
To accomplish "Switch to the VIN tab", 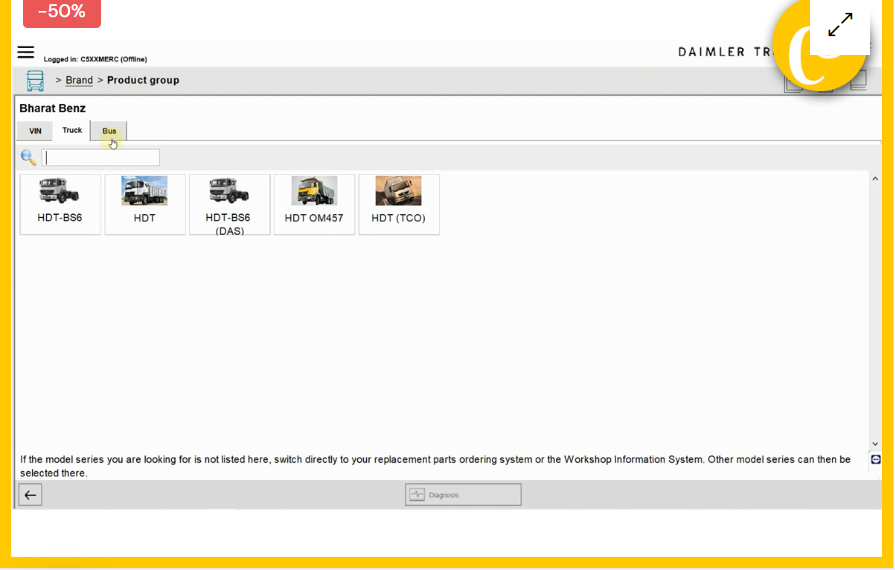I will (x=35, y=131).
